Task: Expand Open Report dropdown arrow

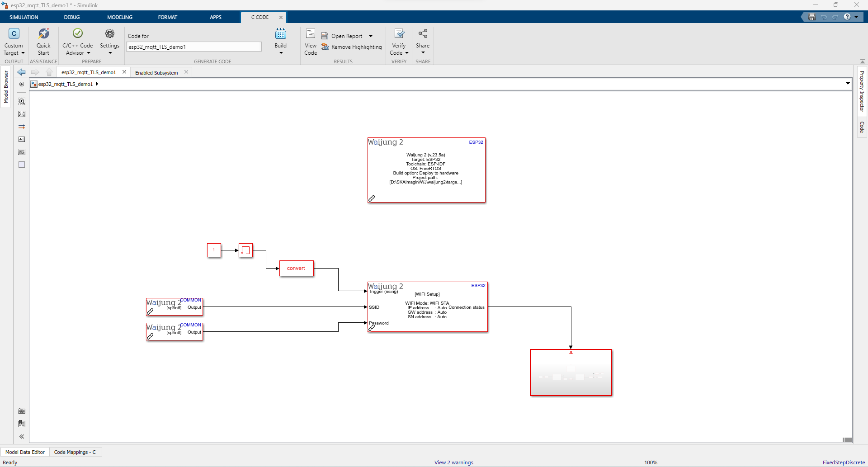Action: click(371, 36)
